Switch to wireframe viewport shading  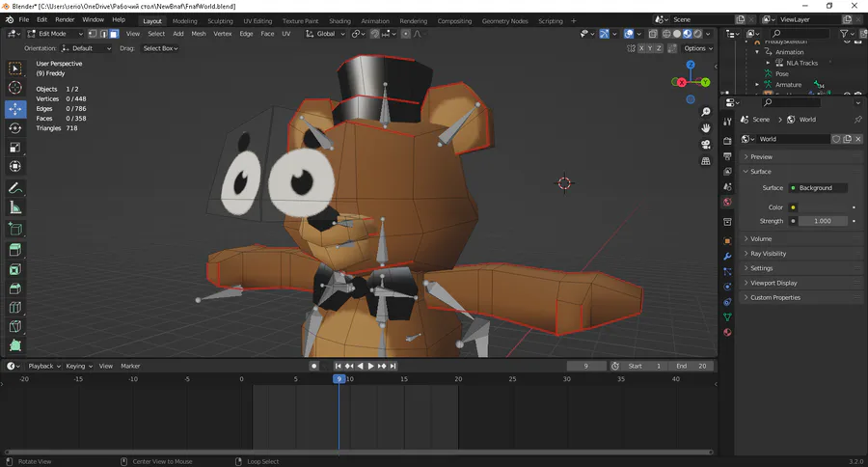pos(666,34)
